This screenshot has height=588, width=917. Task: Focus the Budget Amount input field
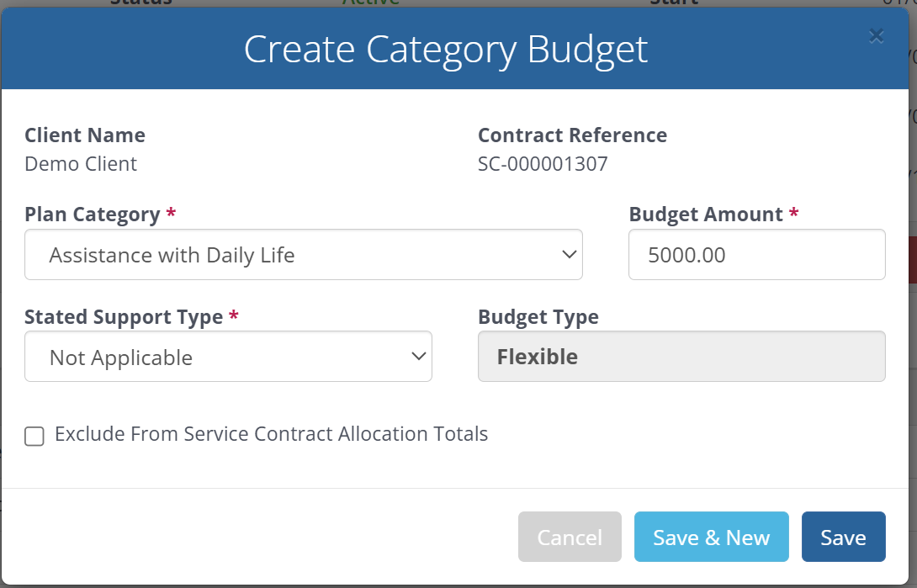point(756,255)
